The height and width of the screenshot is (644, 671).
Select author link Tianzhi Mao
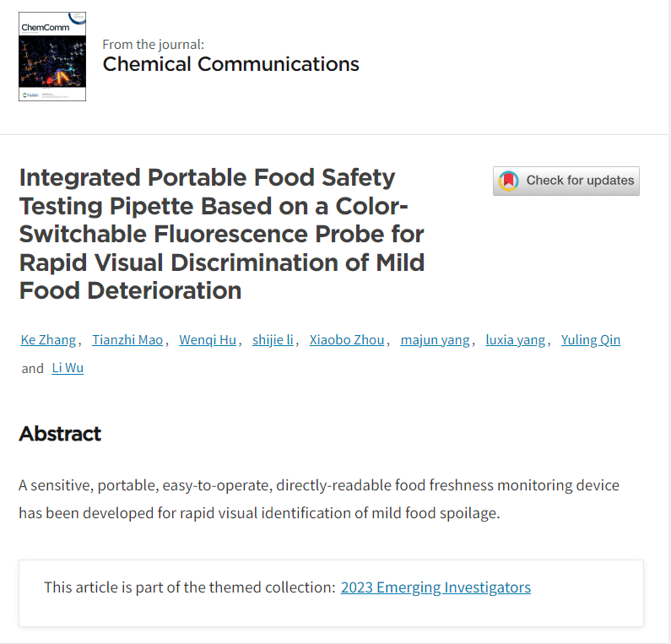(127, 340)
